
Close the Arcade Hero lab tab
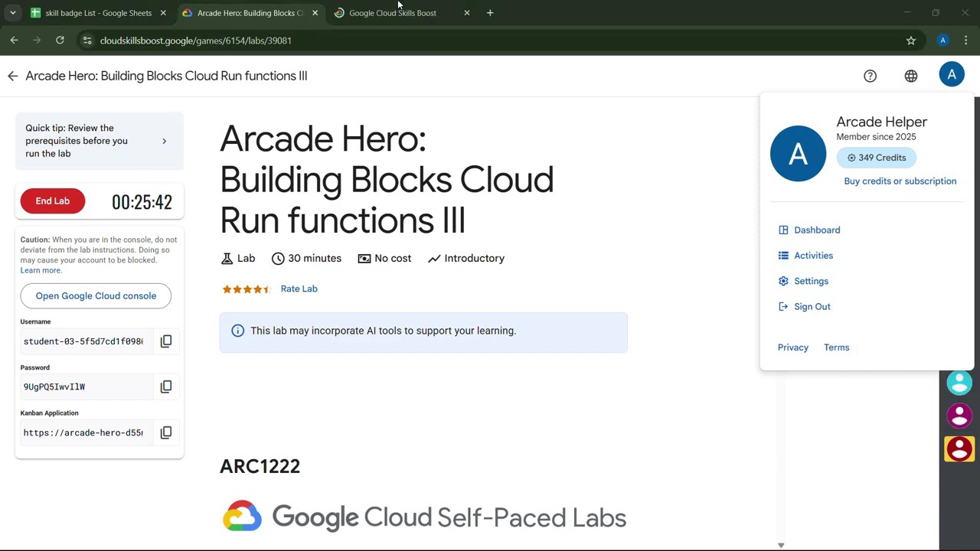(x=315, y=13)
